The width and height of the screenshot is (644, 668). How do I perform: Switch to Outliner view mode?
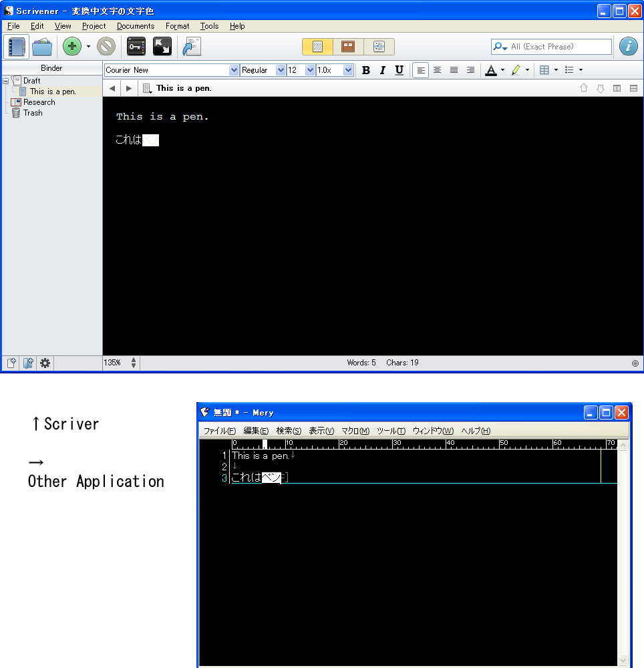[x=379, y=47]
